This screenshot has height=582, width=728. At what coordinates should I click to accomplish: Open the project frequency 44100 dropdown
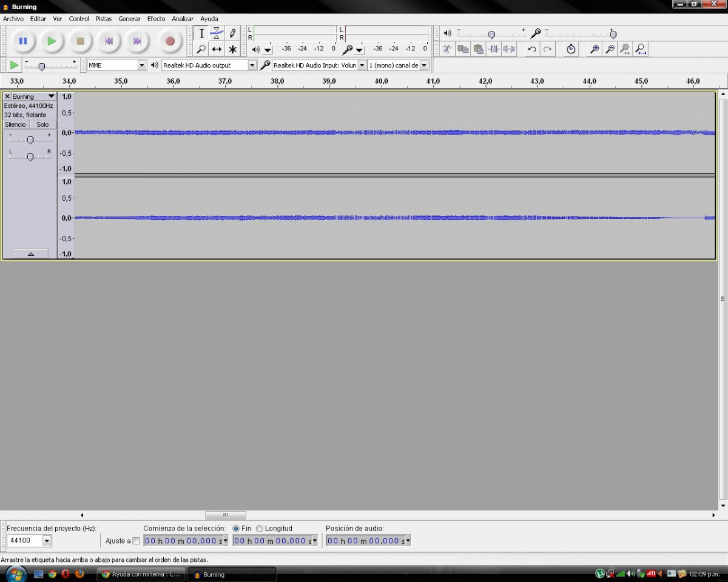tap(47, 541)
